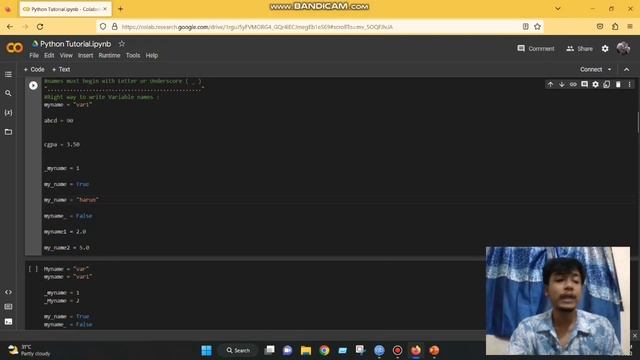
Task: Open File Explorer from the taskbar
Action: (306, 350)
